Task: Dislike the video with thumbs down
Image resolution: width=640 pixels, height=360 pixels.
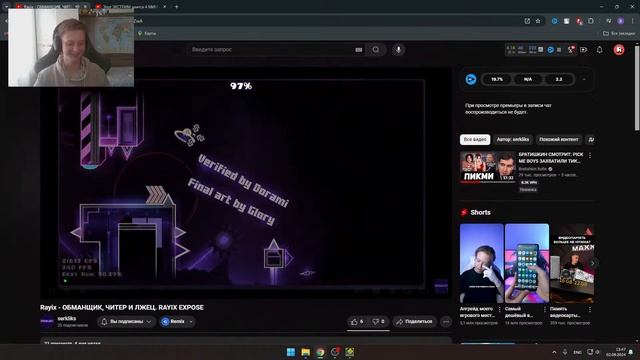Action: (x=378, y=322)
